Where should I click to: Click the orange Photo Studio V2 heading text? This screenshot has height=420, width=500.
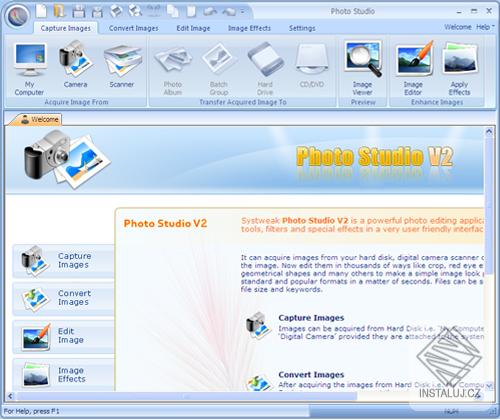click(165, 223)
